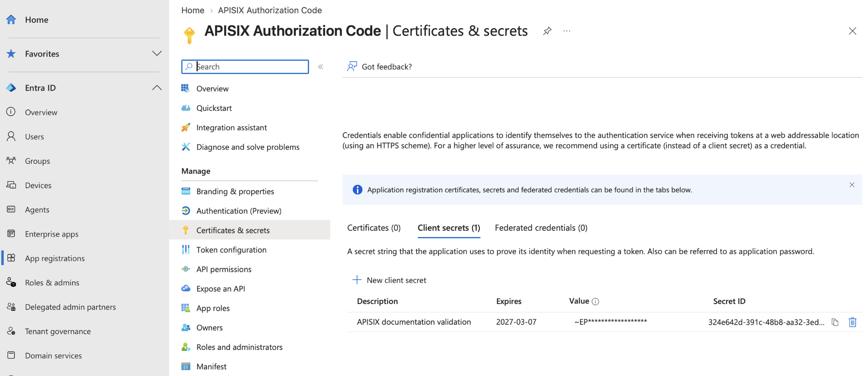Collapse the Entra ID section chevron

point(157,88)
